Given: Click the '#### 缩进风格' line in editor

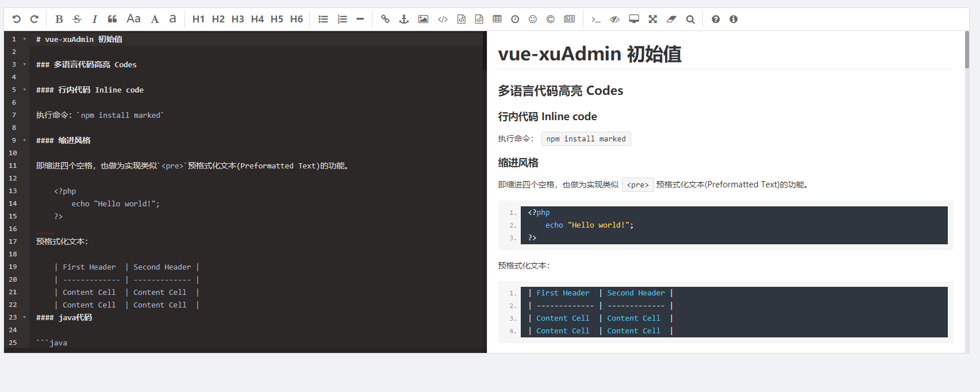Looking at the screenshot, I should 63,140.
